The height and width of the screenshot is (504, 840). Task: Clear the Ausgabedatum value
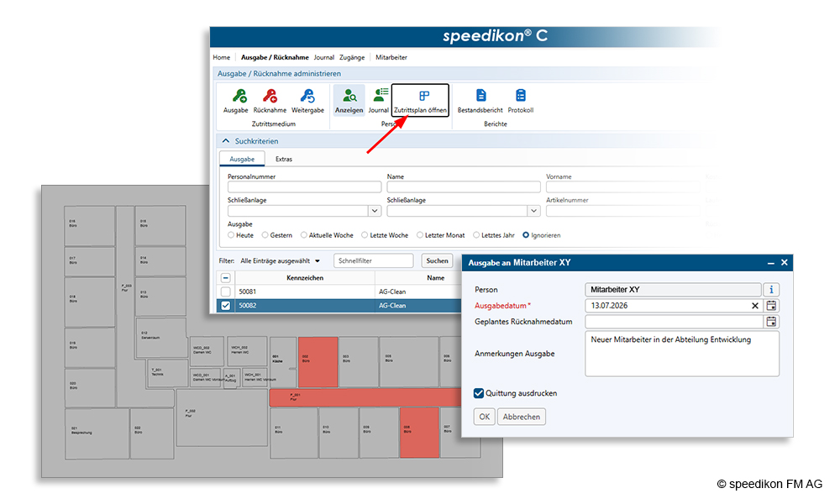(755, 306)
